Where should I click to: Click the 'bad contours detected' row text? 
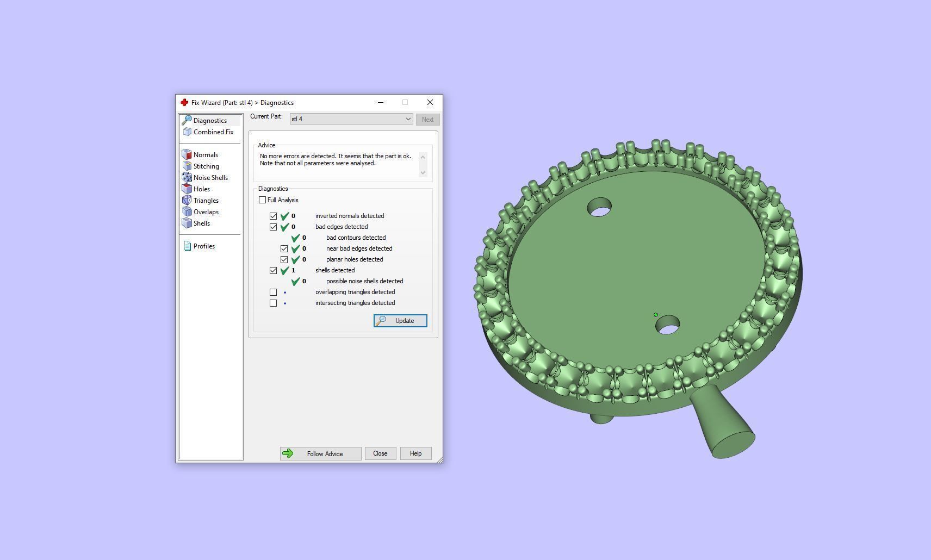point(356,238)
